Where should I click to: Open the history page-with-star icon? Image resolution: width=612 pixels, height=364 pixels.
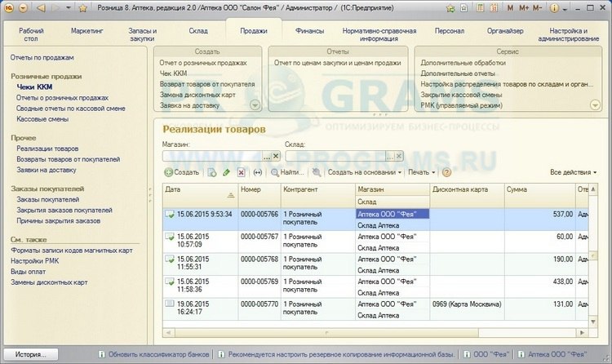coord(464,8)
